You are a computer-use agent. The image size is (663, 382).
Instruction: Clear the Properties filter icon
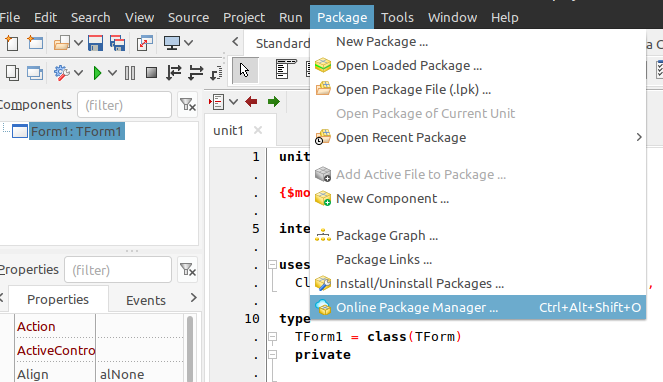pos(187,269)
